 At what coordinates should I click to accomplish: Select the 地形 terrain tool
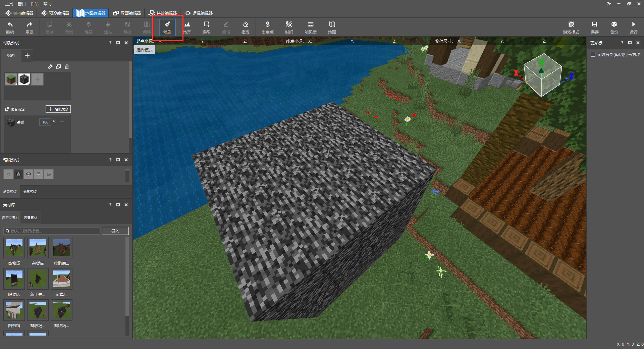pyautogui.click(x=187, y=27)
